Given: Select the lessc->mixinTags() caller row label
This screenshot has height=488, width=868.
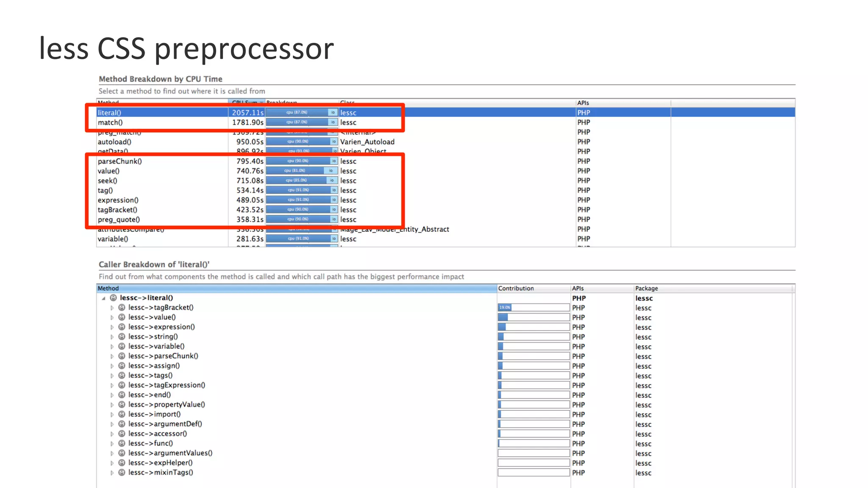Looking at the screenshot, I should click(x=161, y=473).
